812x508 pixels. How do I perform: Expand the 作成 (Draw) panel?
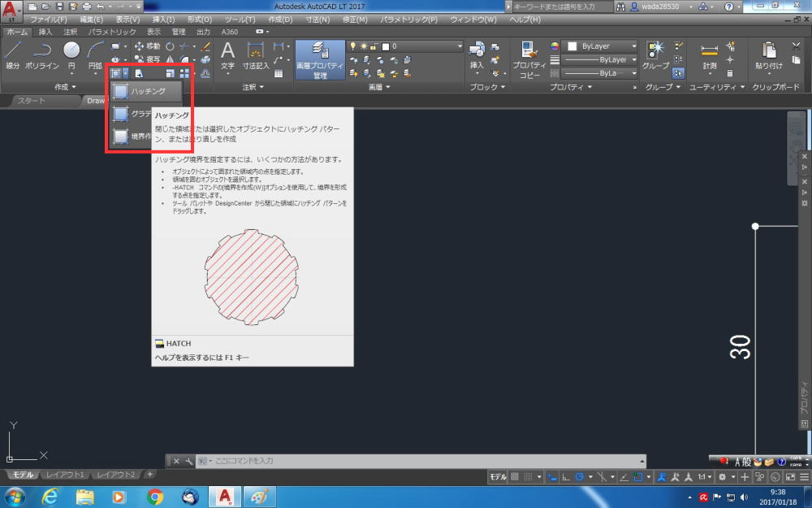coord(65,87)
